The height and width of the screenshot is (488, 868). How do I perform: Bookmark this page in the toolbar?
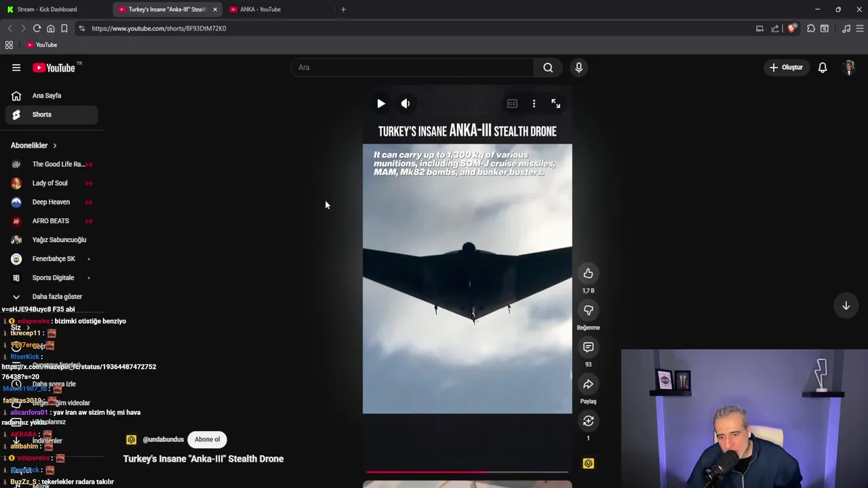[x=64, y=28]
